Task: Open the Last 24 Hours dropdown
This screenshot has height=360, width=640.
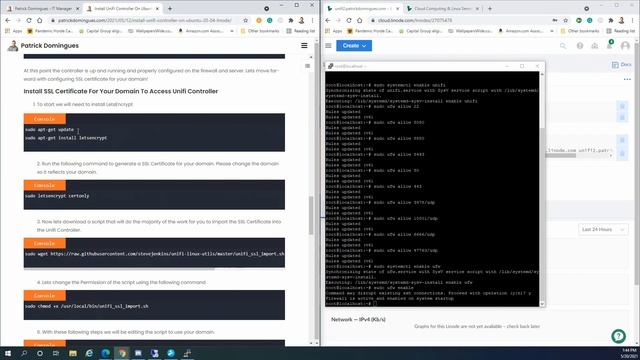Action: [x=603, y=229]
